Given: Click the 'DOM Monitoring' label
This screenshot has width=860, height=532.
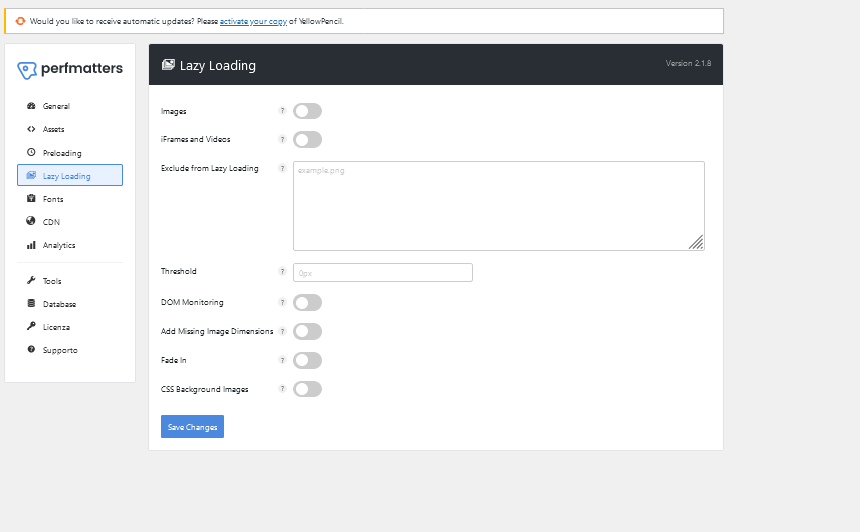Looking at the screenshot, I should [192, 302].
